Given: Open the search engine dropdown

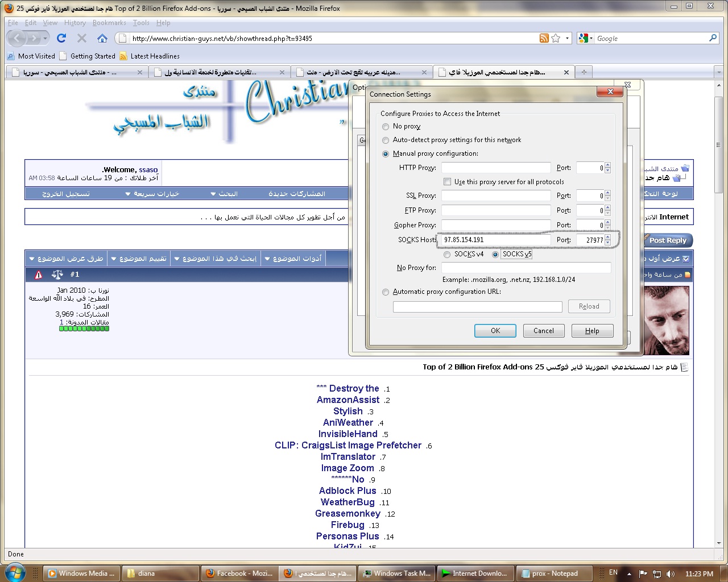Looking at the screenshot, I should [585, 38].
